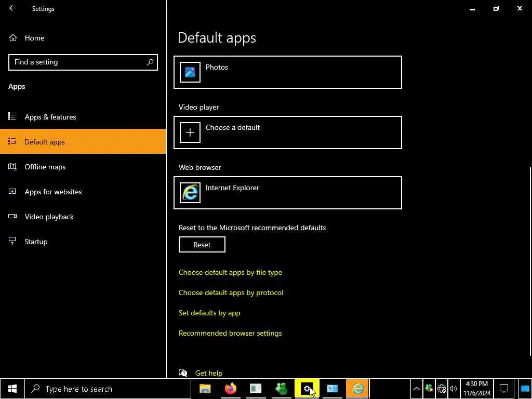Click the Find a setting search box

click(x=83, y=62)
